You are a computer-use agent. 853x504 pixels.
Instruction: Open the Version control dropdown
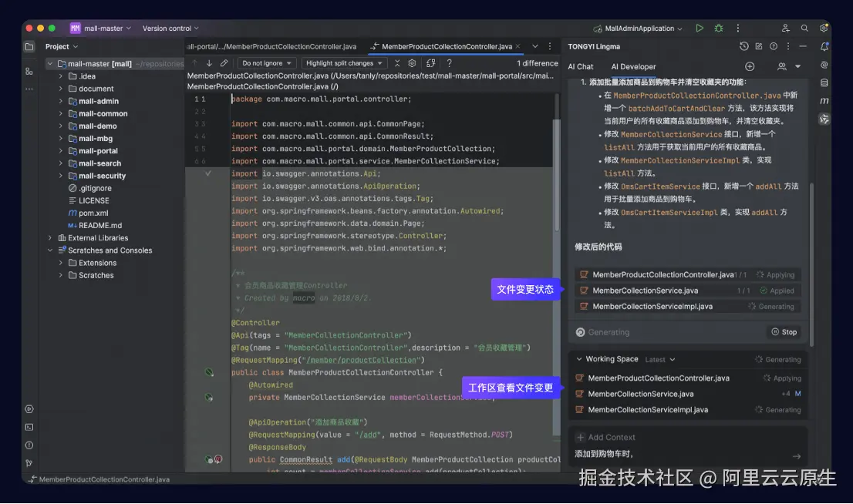(170, 29)
